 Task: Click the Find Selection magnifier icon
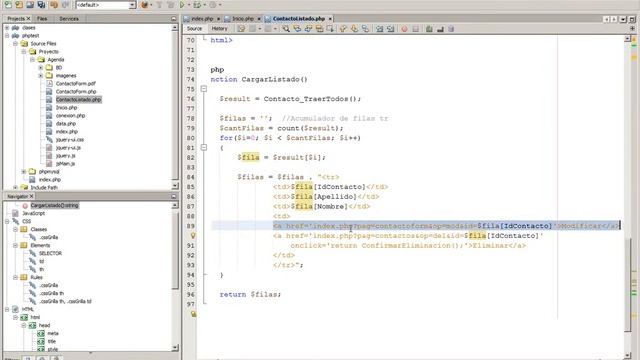(x=286, y=29)
